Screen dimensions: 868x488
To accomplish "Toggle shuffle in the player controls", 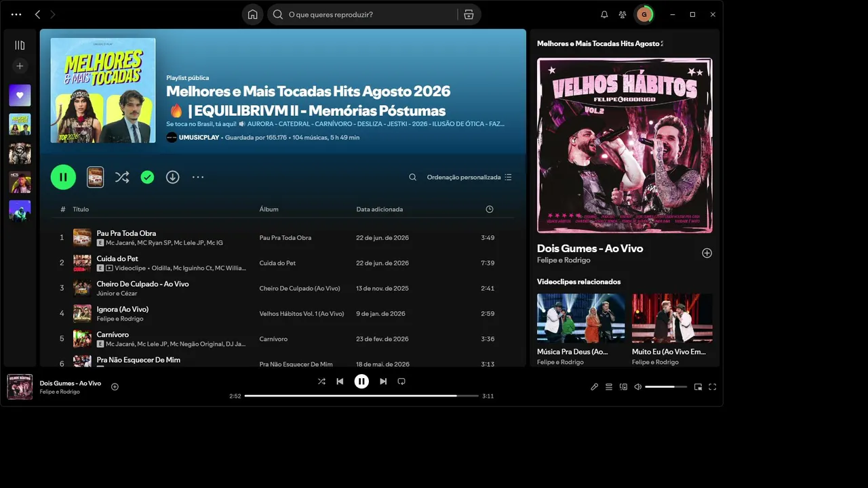I will pyautogui.click(x=321, y=382).
